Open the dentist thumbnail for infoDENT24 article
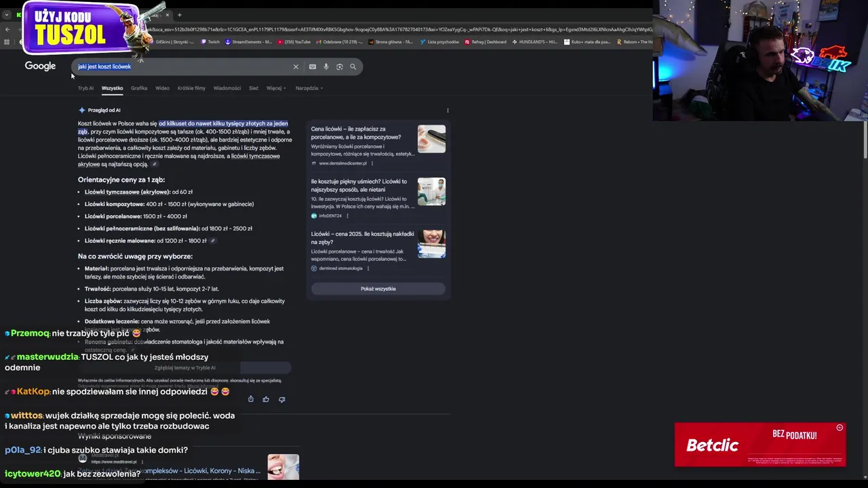The image size is (868, 488). (x=431, y=191)
